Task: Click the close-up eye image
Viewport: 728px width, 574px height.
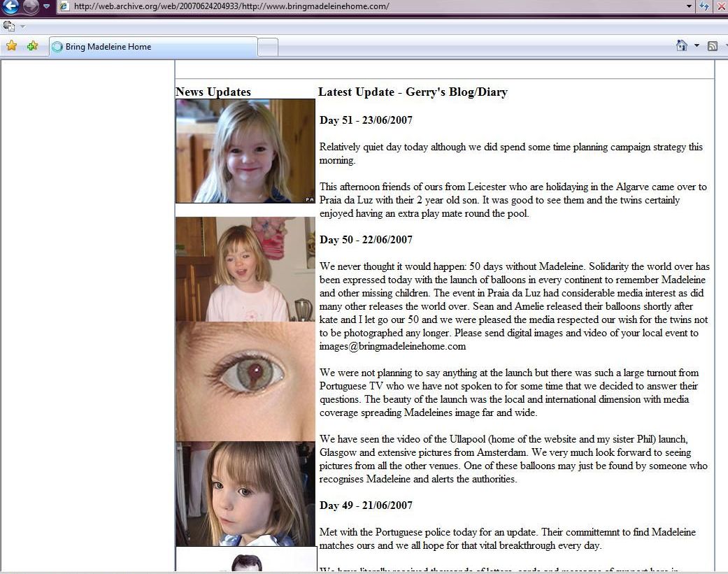Action: pos(245,381)
